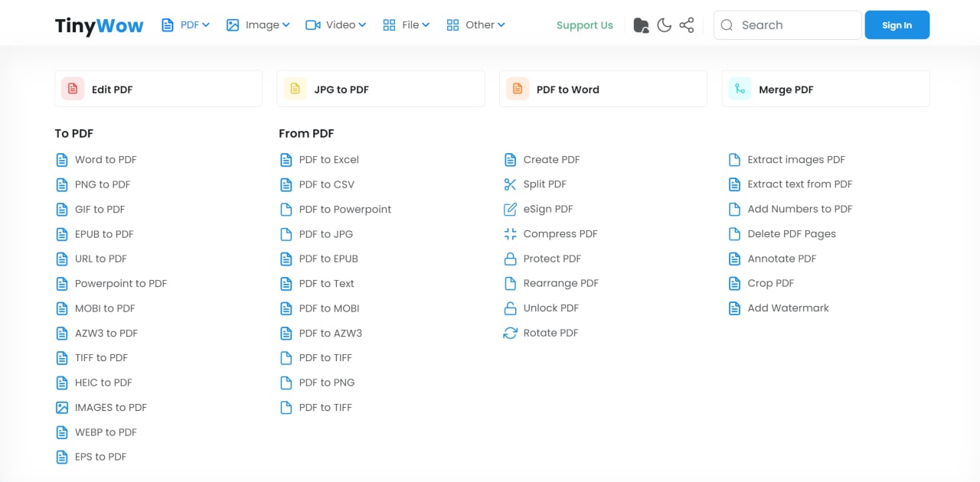Expand the Image dropdown menu

[258, 25]
